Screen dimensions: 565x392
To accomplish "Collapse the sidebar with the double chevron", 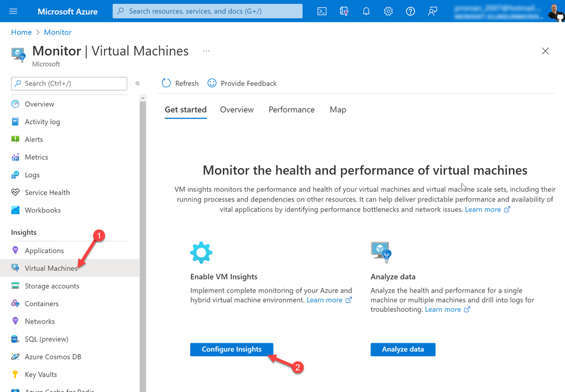I will (137, 83).
